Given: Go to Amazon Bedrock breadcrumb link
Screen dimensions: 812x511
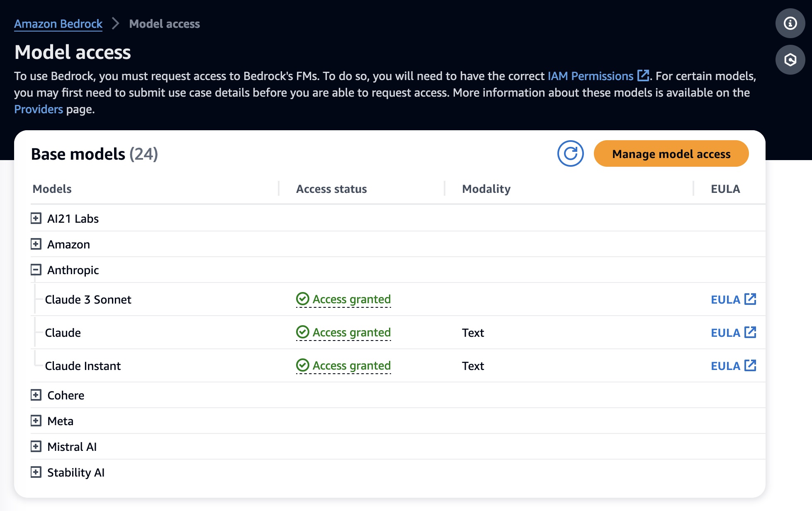Looking at the screenshot, I should coord(58,24).
